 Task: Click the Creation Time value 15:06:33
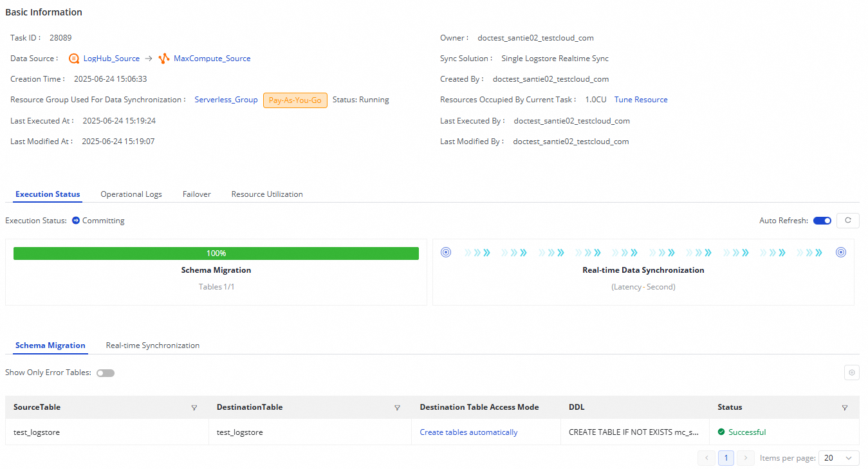pyautogui.click(x=111, y=79)
